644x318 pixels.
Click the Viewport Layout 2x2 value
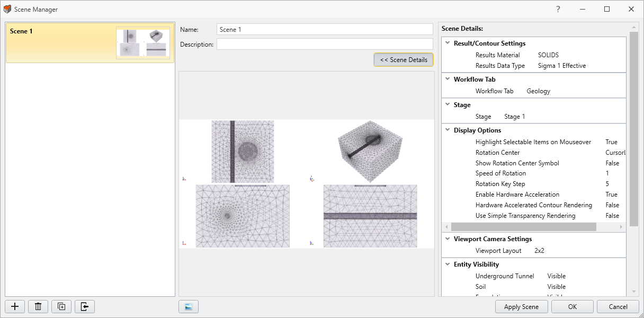[539, 251]
